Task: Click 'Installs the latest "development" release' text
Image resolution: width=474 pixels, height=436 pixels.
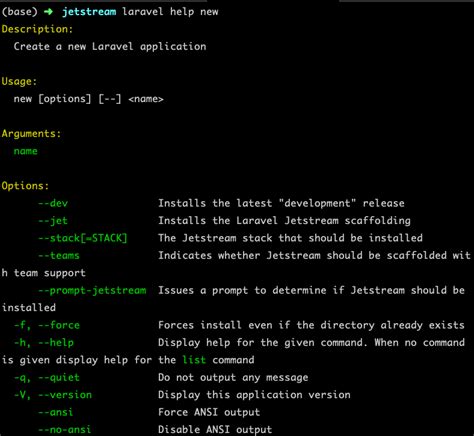Action: (281, 203)
